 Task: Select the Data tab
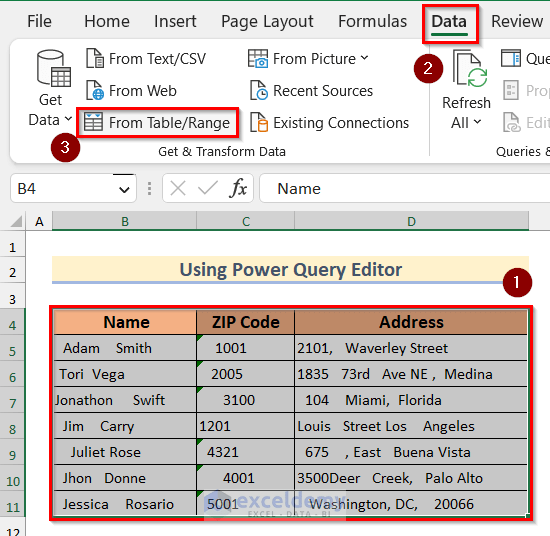tap(449, 22)
